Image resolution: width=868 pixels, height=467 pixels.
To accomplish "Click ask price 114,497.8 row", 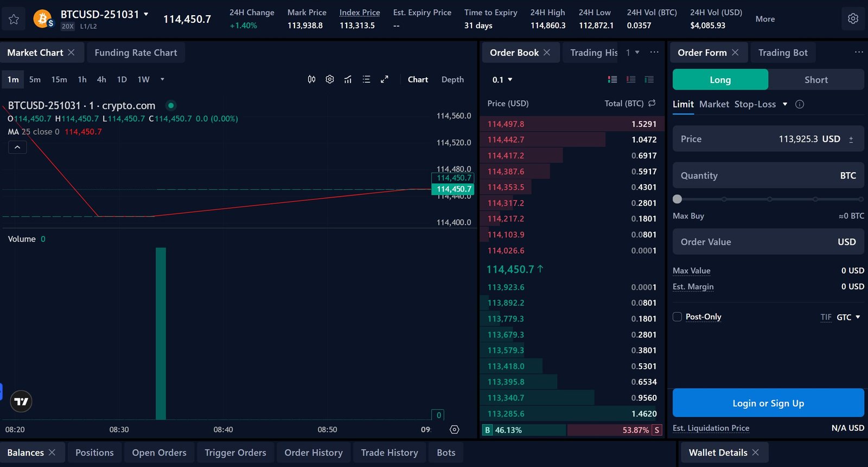I will click(572, 124).
